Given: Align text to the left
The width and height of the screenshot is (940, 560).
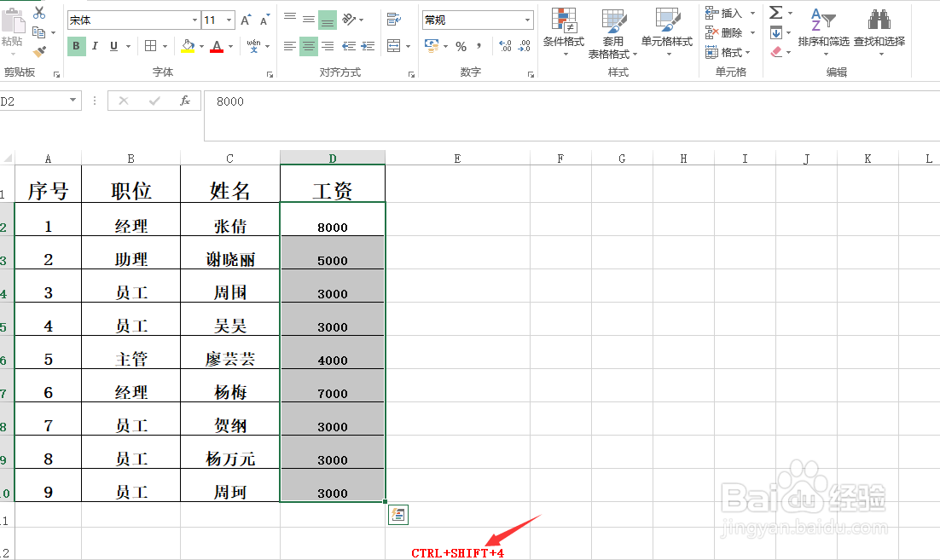Looking at the screenshot, I should pyautogui.click(x=290, y=45).
